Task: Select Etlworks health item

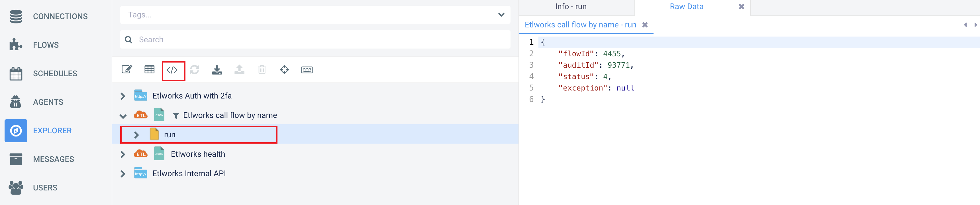Action: 198,154
